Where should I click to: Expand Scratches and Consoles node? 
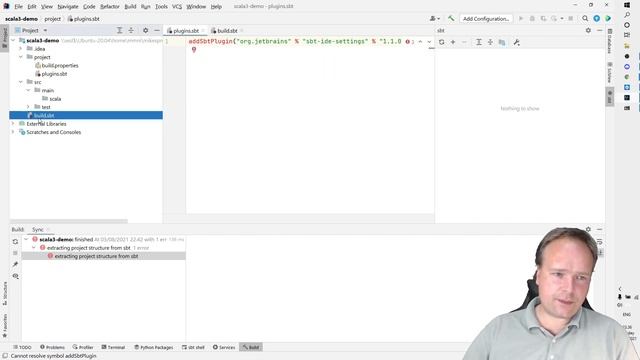[13, 132]
